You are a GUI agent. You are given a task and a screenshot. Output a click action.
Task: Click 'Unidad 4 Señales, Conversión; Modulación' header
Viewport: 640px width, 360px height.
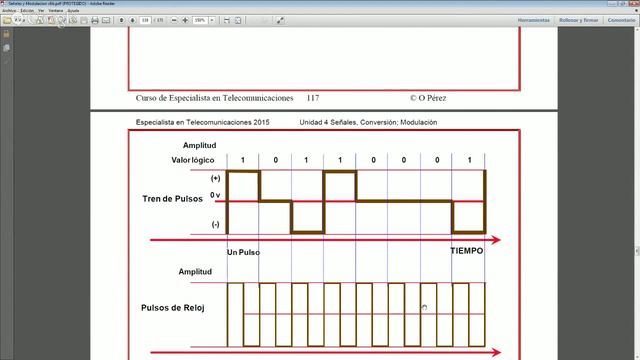tap(368, 122)
